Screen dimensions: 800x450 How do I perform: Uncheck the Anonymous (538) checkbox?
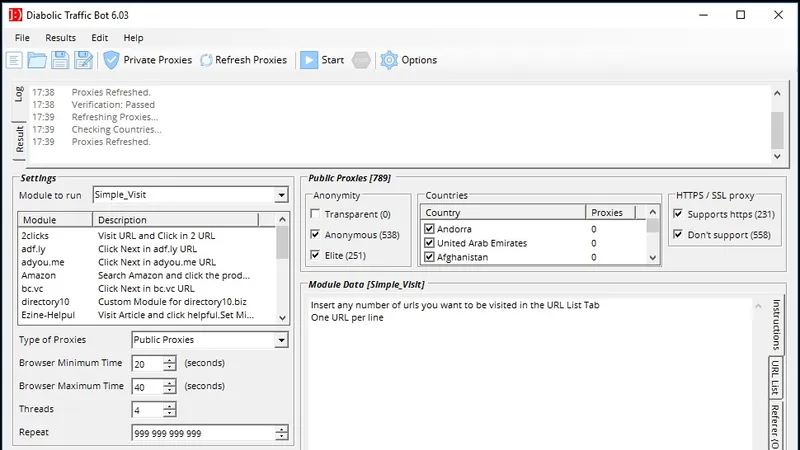pos(315,234)
